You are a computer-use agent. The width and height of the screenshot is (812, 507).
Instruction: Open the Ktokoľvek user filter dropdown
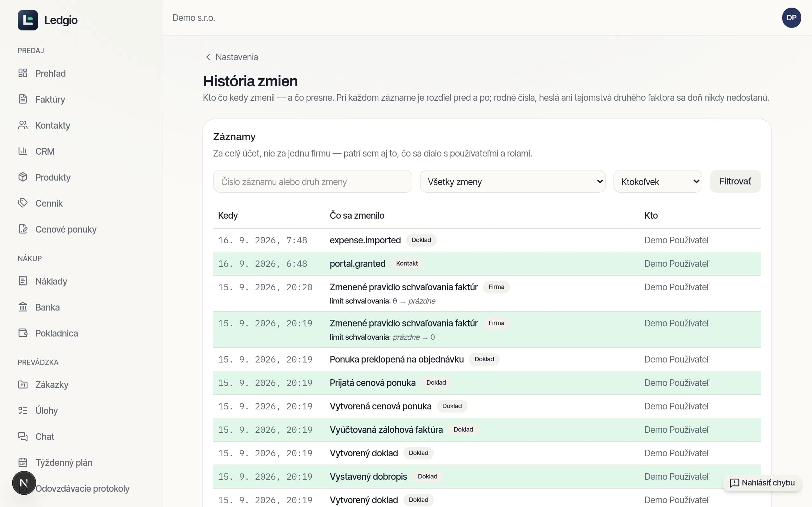click(x=658, y=181)
